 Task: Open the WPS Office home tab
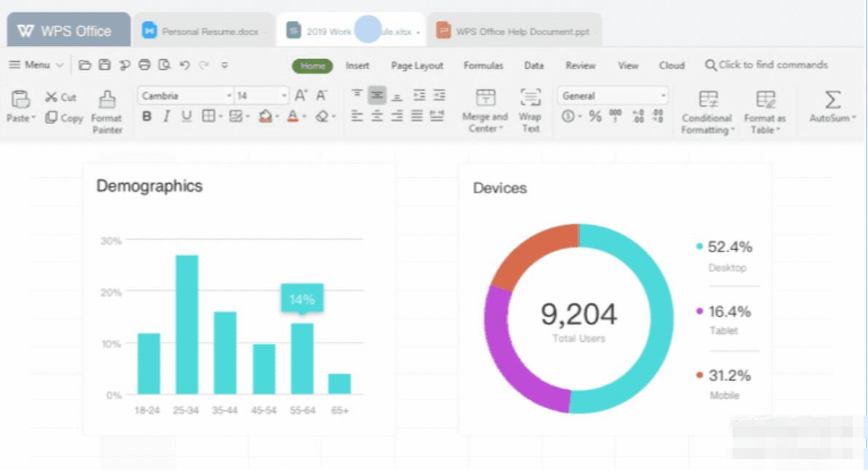[69, 31]
